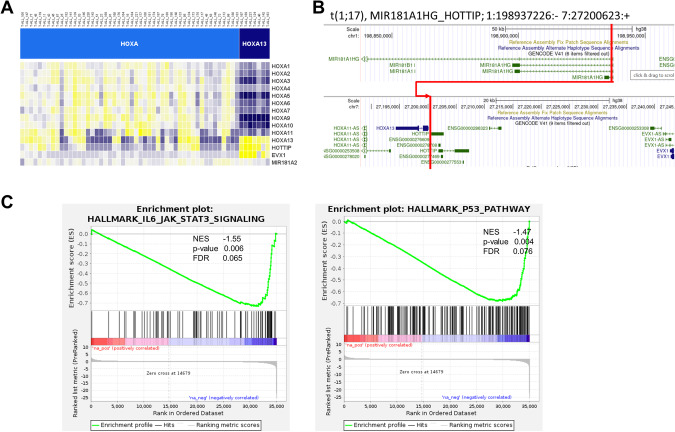Select the EVX1 heatmap row label
Image resolution: width=675 pixels, height=432 pixels.
[x=279, y=155]
